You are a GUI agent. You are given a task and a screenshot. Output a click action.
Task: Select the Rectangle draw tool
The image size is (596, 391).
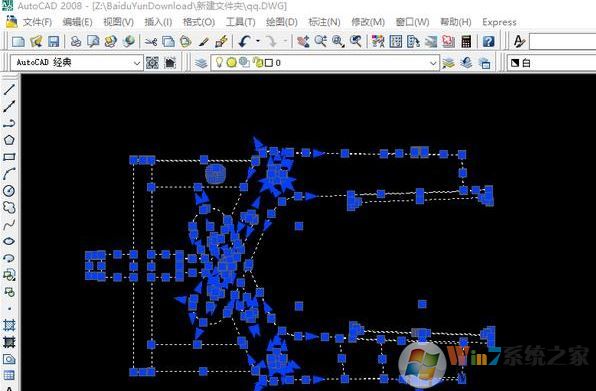pos(9,157)
